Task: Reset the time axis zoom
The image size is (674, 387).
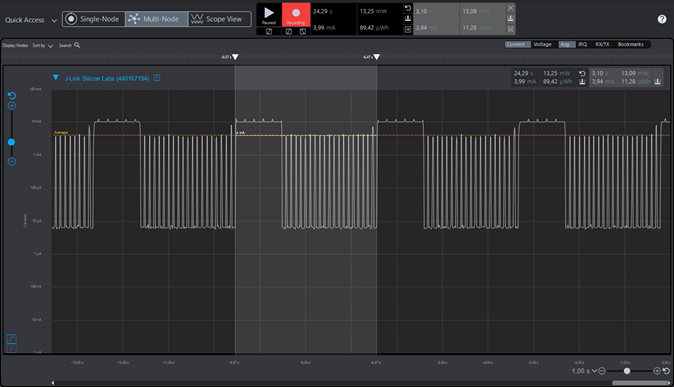Action: click(666, 371)
